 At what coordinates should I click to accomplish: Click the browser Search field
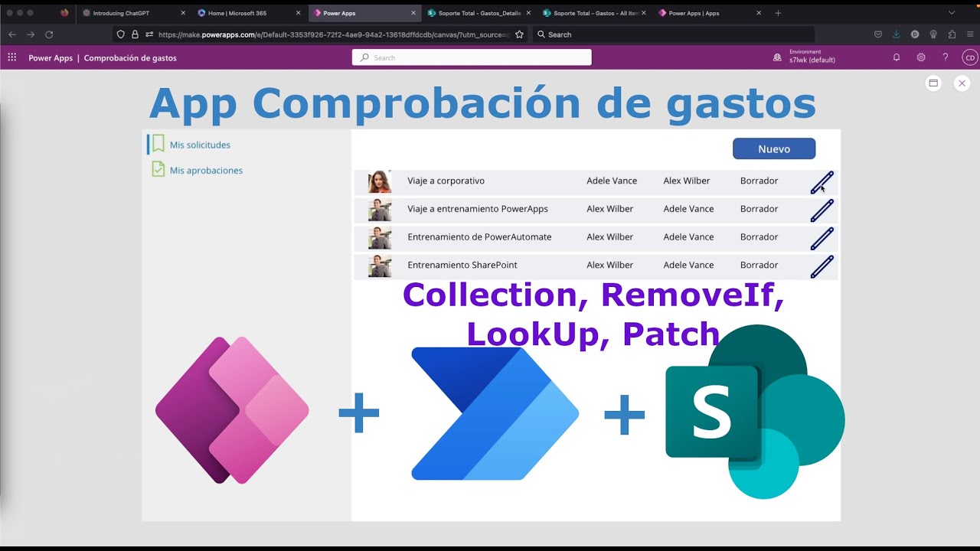pyautogui.click(x=673, y=34)
